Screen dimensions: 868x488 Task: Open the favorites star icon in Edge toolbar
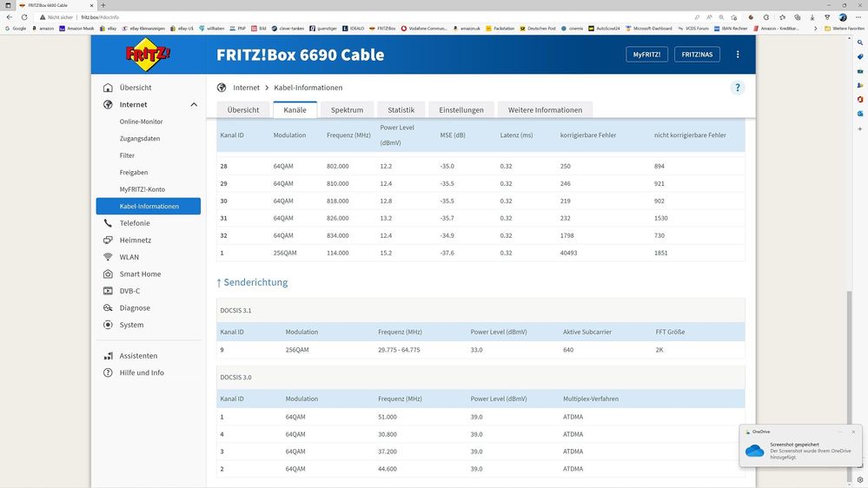pos(782,17)
